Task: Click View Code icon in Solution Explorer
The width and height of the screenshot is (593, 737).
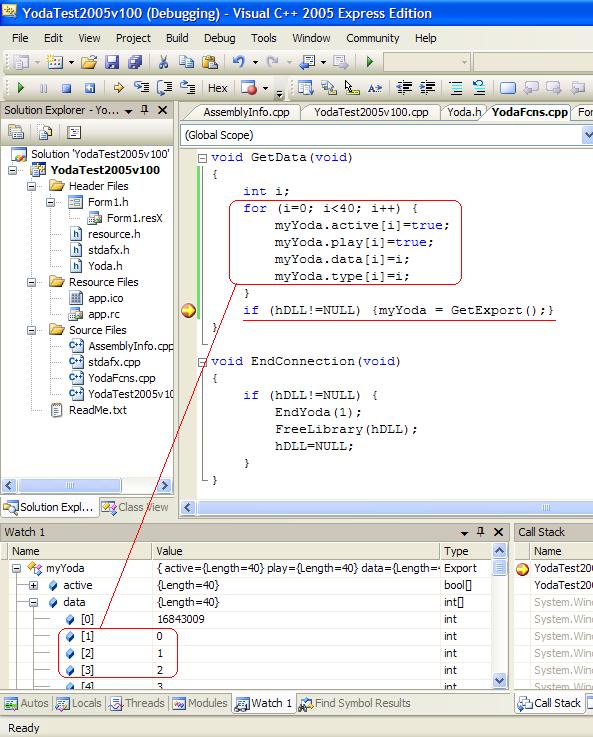Action: 74,133
